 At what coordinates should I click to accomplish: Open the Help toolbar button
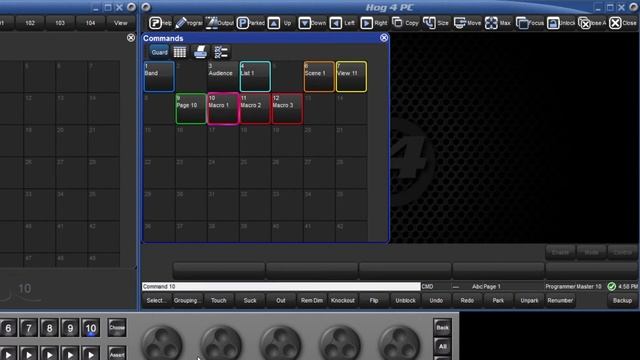click(x=160, y=23)
